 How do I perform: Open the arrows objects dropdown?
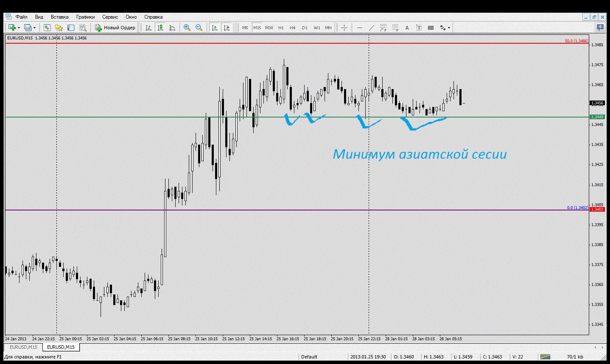pyautogui.click(x=449, y=28)
